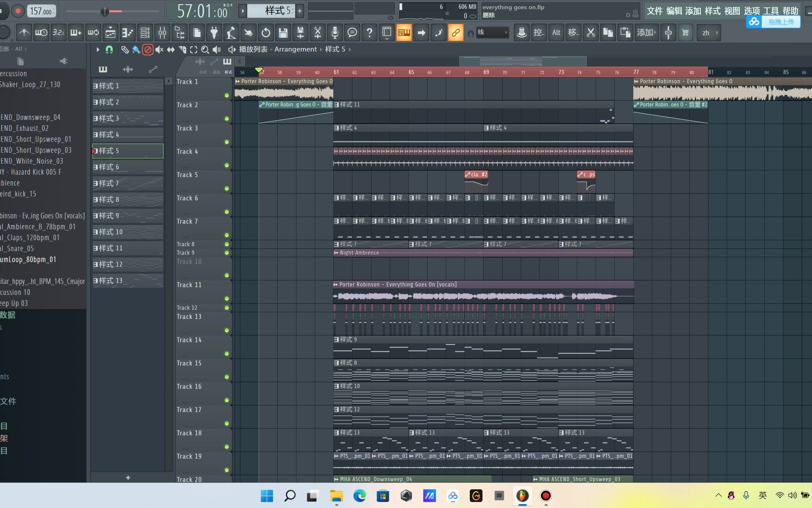This screenshot has height=508, width=812.
Task: Toggle the highlighted link icon in toolbar
Action: pyautogui.click(x=456, y=33)
